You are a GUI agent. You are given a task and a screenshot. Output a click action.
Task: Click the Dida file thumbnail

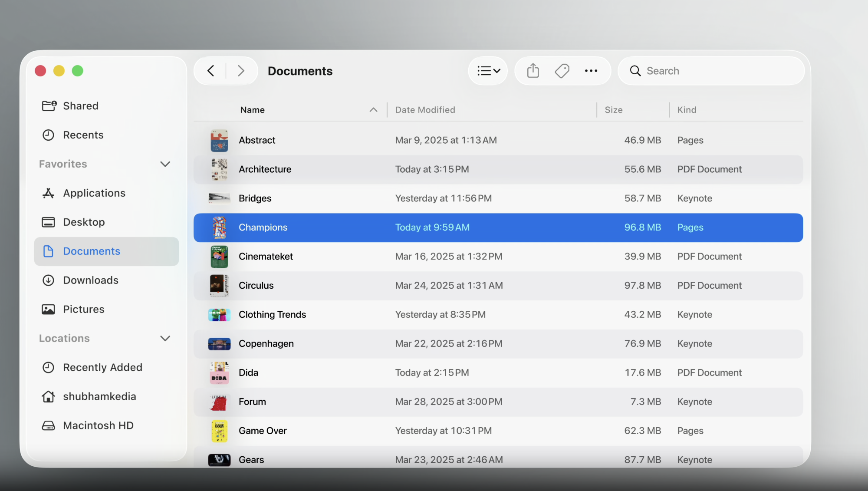pos(219,373)
